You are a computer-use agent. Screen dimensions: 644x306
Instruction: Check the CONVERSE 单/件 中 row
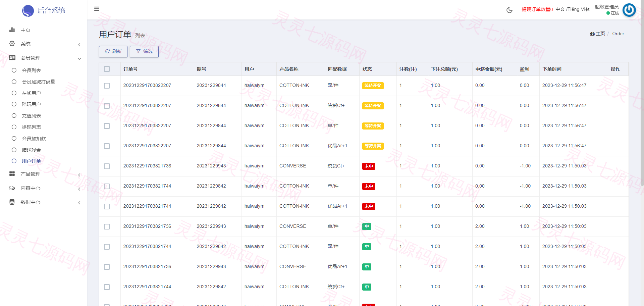coord(107,226)
